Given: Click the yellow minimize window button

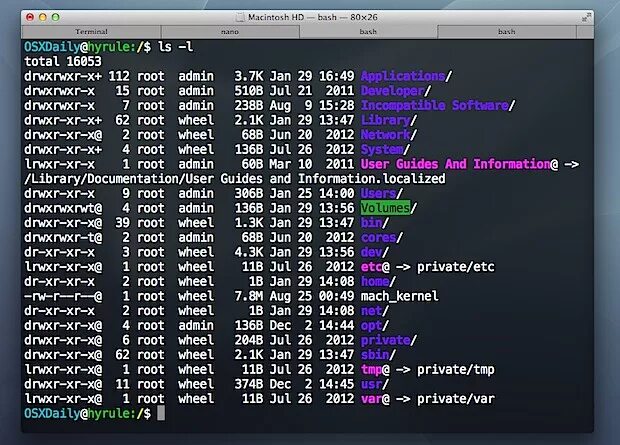Looking at the screenshot, I should coord(43,17).
